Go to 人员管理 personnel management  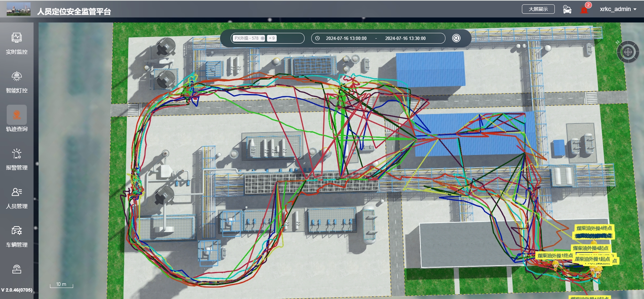tap(16, 198)
